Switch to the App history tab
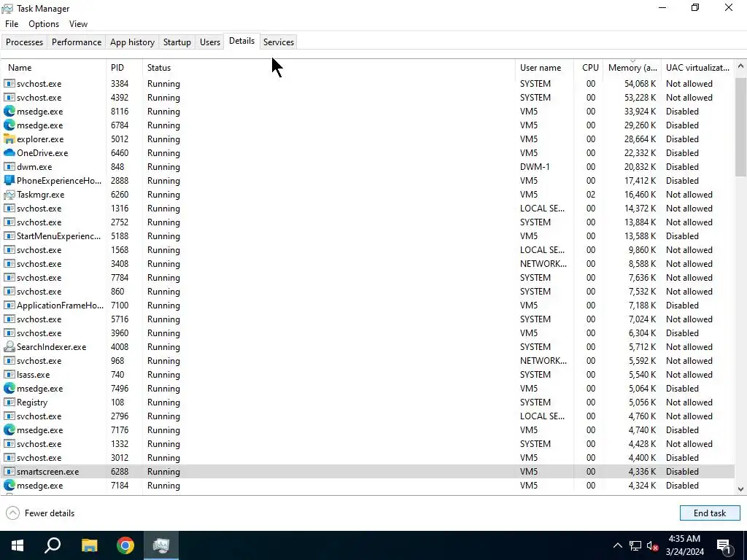This screenshot has width=747, height=560. pos(133,42)
